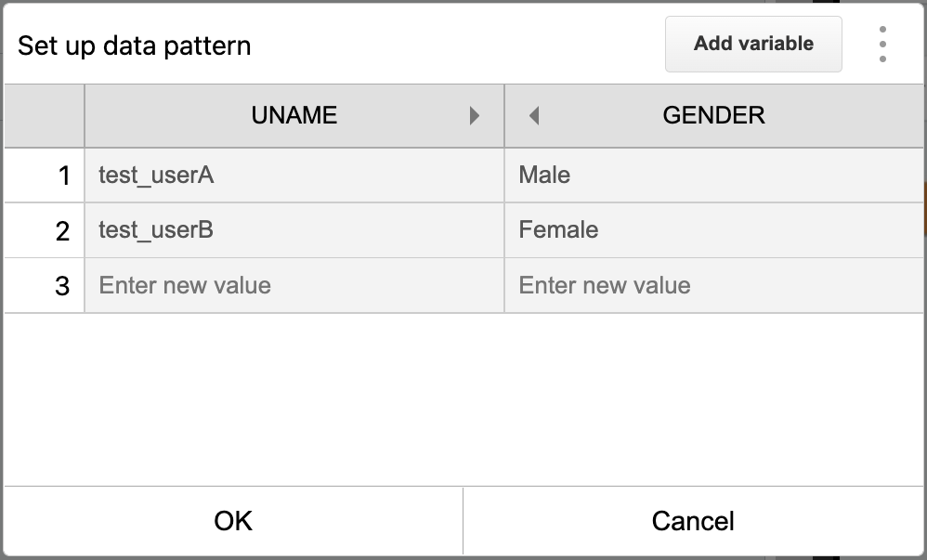Select the GENDER column header

pos(713,115)
